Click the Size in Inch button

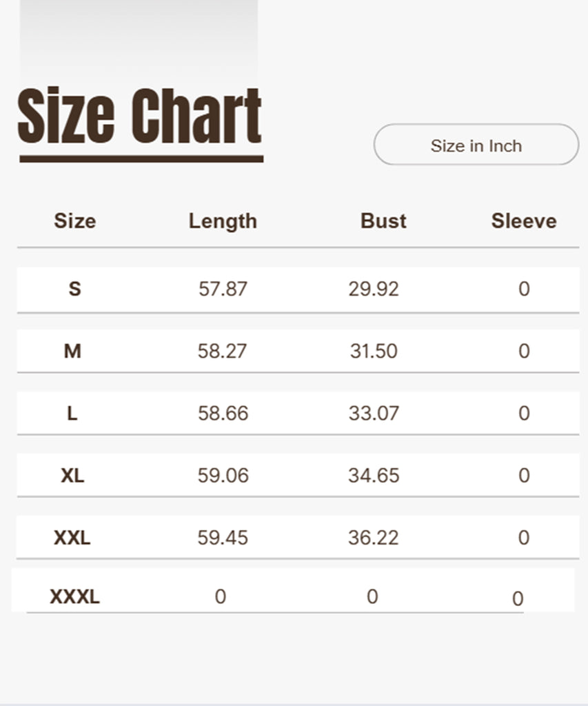click(476, 145)
